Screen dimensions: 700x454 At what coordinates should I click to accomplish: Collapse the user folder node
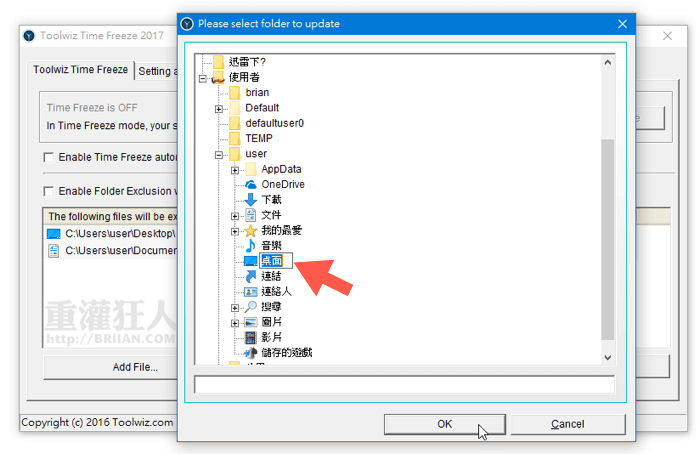(219, 154)
